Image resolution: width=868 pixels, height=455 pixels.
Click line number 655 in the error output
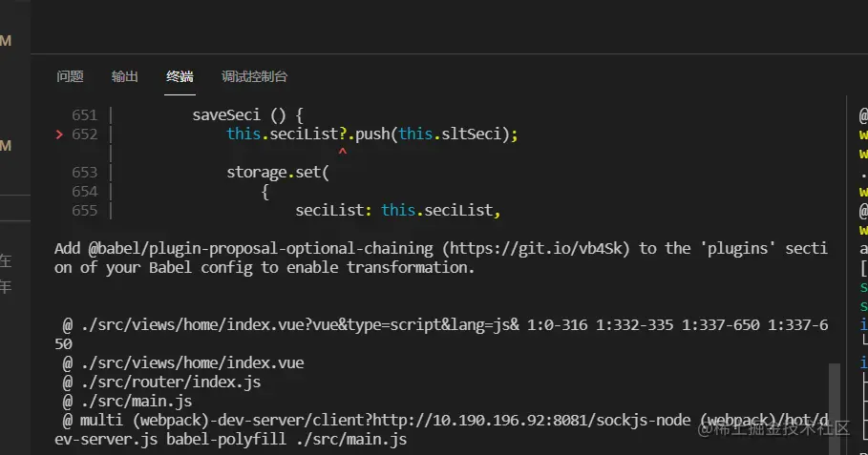pos(85,211)
